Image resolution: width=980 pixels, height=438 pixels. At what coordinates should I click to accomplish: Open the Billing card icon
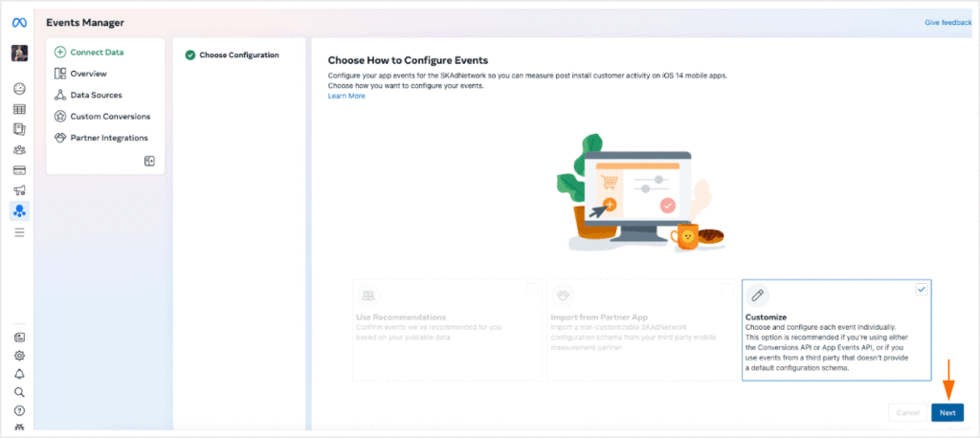[19, 170]
